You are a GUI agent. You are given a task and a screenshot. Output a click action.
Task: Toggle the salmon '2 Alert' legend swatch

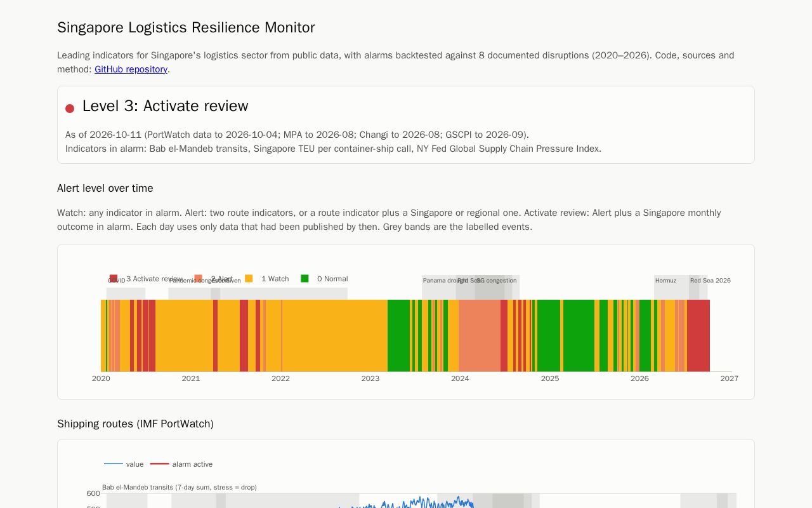[x=199, y=279]
